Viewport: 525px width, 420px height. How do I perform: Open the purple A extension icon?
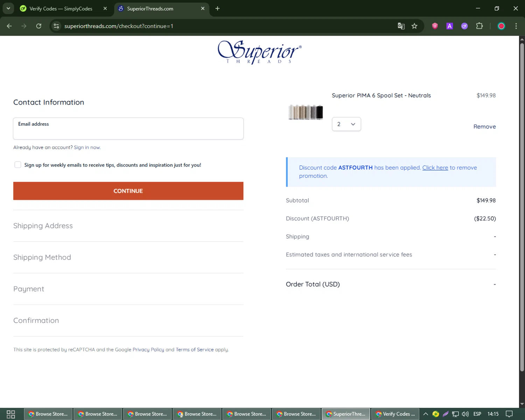point(450,26)
